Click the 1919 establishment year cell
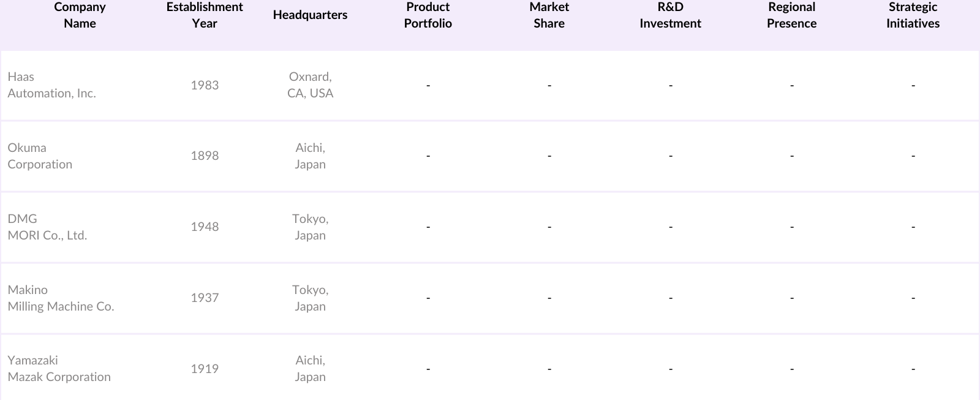The width and height of the screenshot is (980, 400). point(205,369)
